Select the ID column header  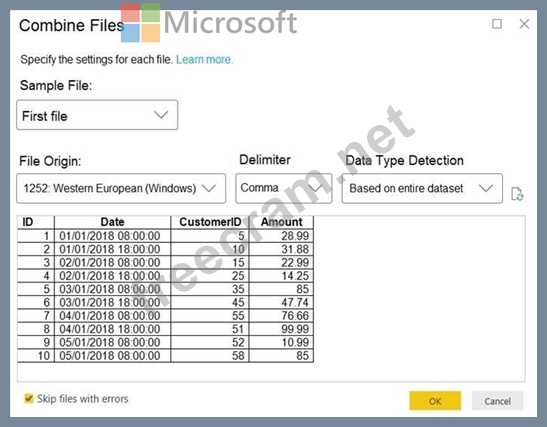coord(36,222)
